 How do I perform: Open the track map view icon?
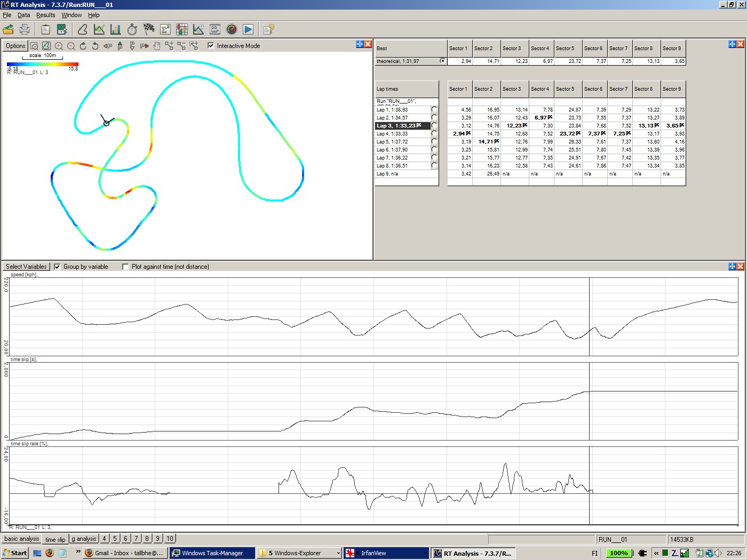point(83,29)
